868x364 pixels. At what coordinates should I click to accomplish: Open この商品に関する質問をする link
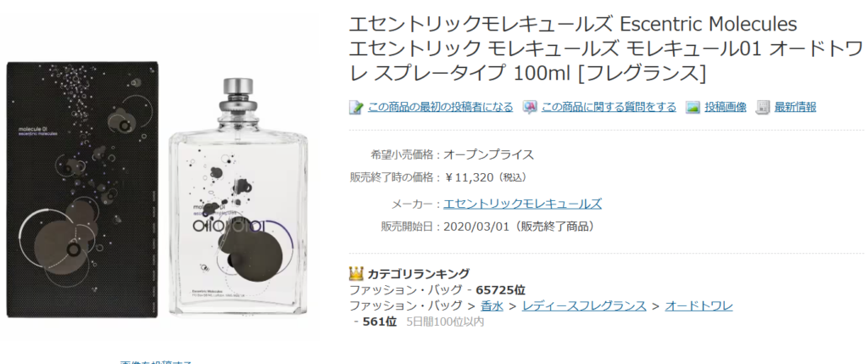click(x=609, y=108)
